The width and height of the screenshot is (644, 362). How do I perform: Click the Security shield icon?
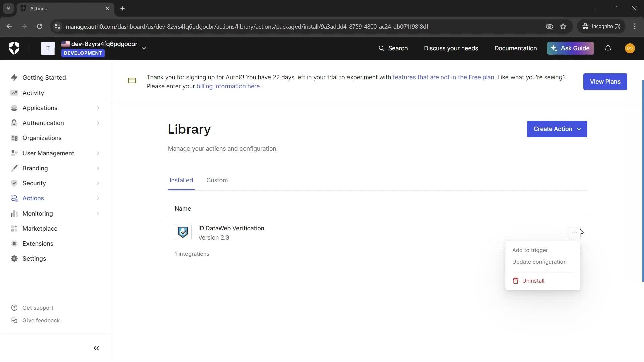click(14, 183)
